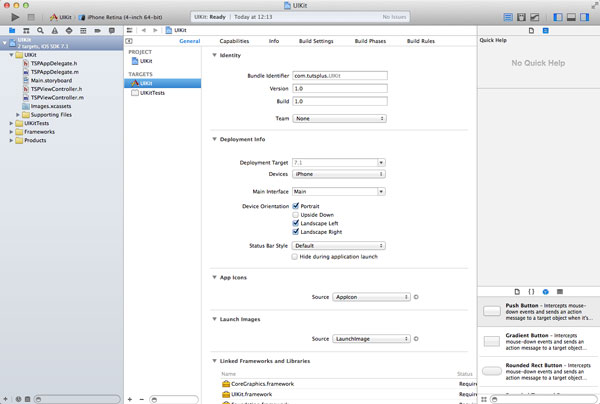Switch to the Version editor

tap(535, 17)
